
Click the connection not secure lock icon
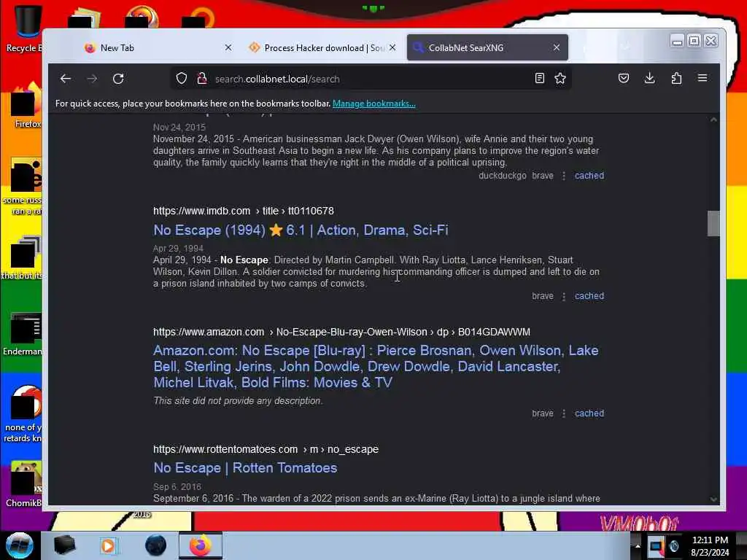tap(202, 79)
